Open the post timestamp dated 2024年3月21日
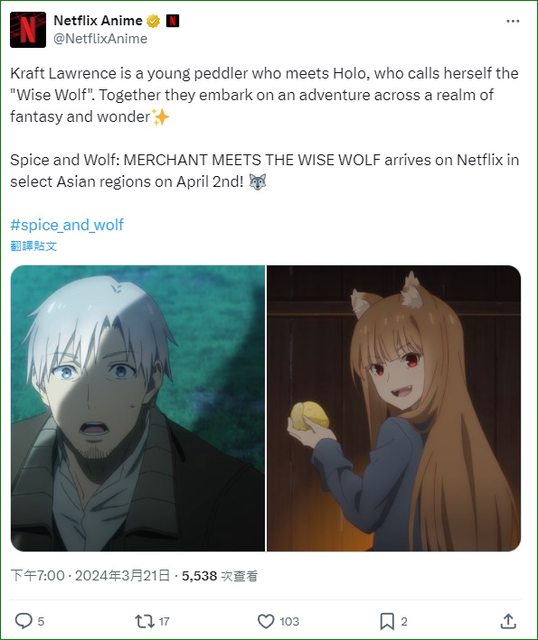 [90, 576]
